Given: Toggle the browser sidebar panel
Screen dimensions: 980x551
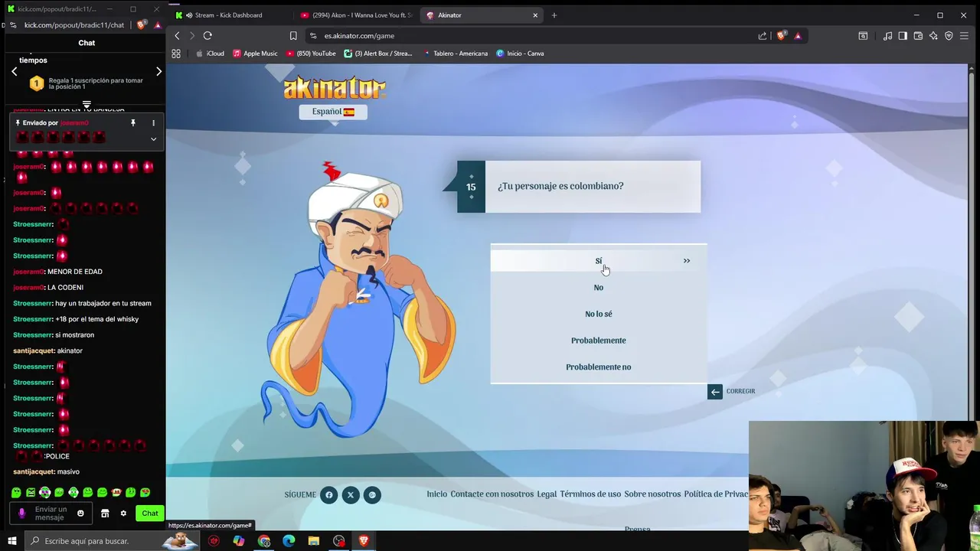Looking at the screenshot, I should tap(903, 36).
